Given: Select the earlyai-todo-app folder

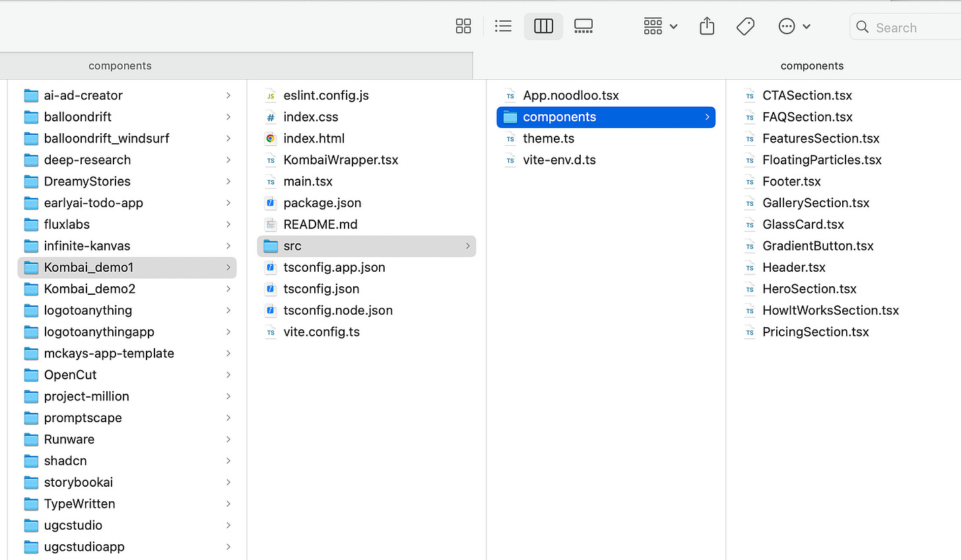Looking at the screenshot, I should click(x=127, y=203).
